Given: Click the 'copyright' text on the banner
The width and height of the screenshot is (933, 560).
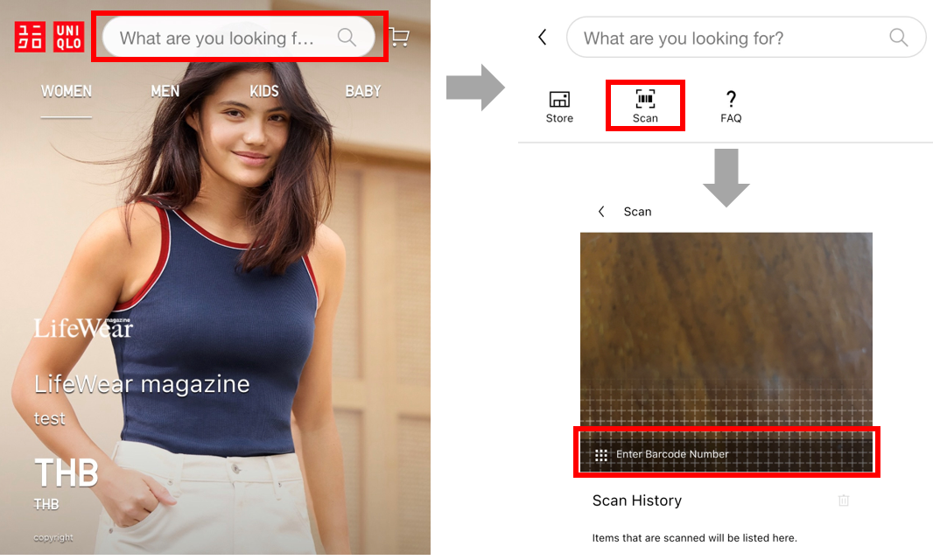Looking at the screenshot, I should pos(53,537).
